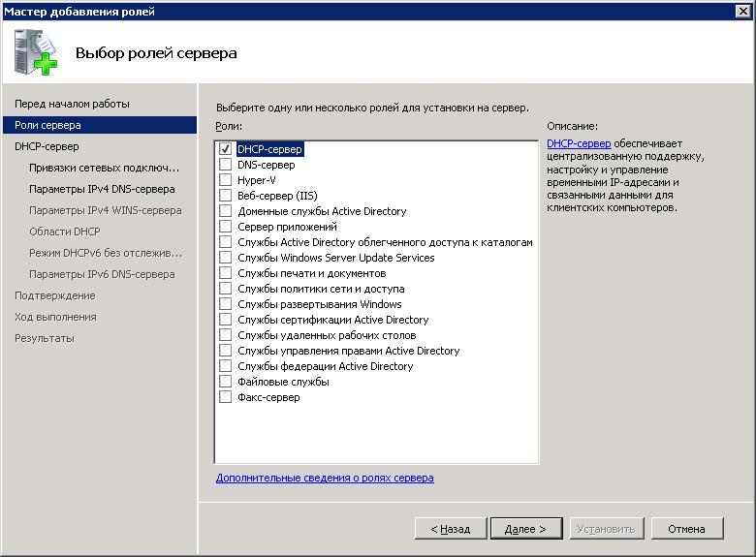Open the Области DHCP step
Screen dimensions: 756x557
point(65,232)
